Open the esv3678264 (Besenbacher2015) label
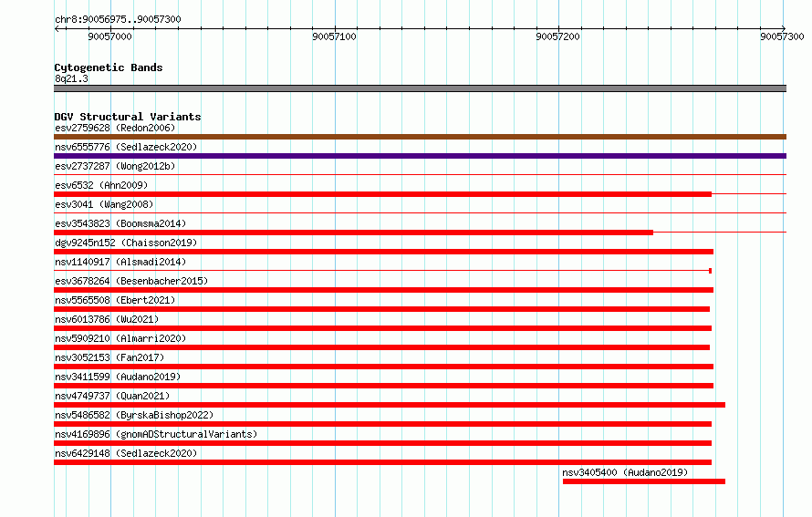Image resolution: width=812 pixels, height=517 pixels. (x=131, y=281)
